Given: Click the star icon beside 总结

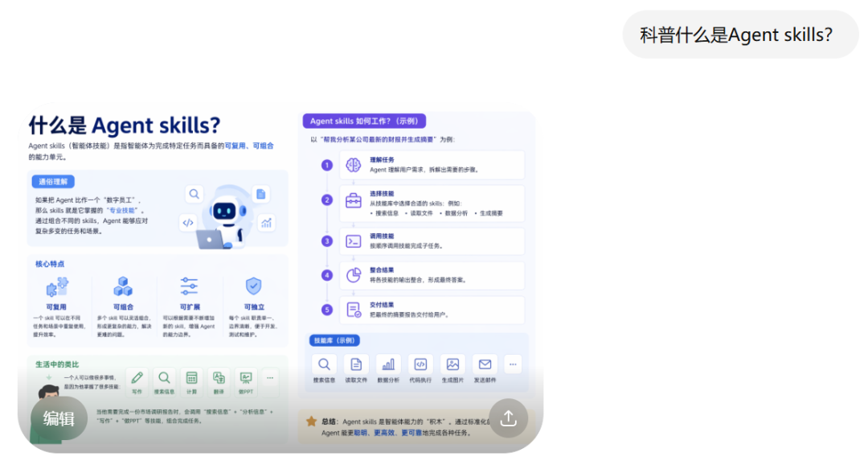Looking at the screenshot, I should tap(311, 422).
